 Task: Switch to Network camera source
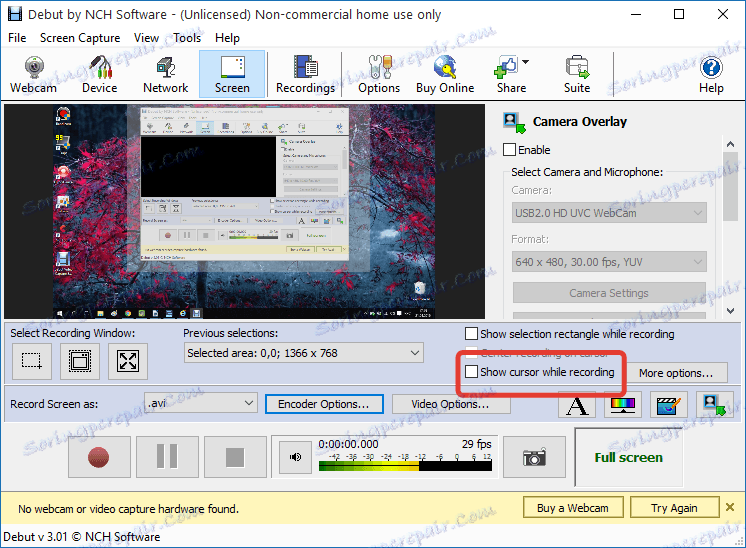pyautogui.click(x=166, y=74)
